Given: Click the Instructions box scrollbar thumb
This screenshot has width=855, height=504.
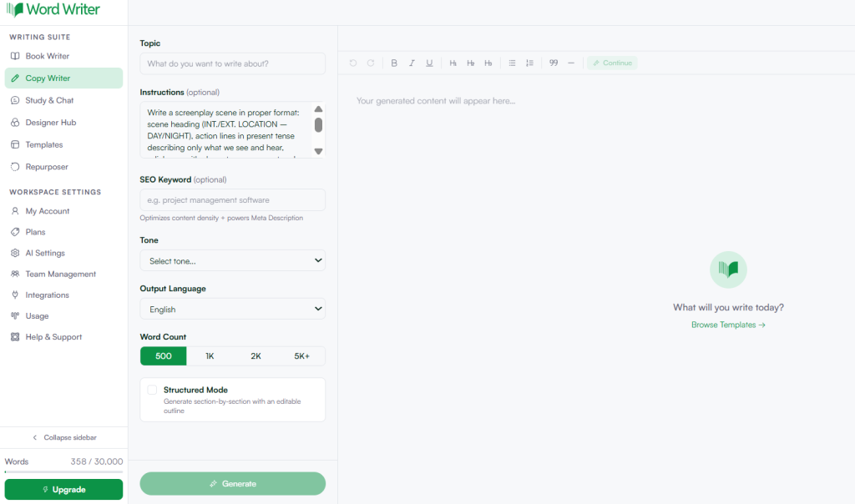Looking at the screenshot, I should 318,125.
